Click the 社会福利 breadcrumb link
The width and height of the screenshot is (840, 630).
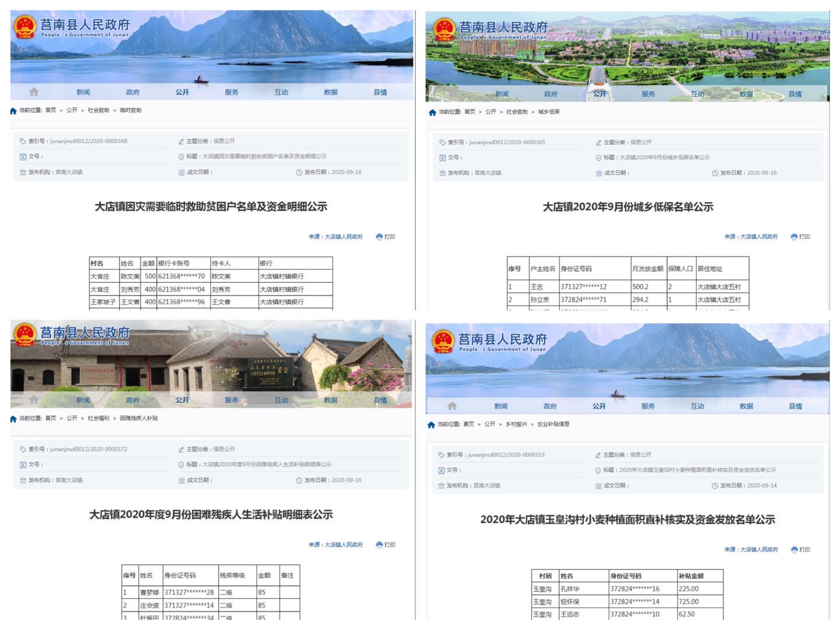[99, 418]
